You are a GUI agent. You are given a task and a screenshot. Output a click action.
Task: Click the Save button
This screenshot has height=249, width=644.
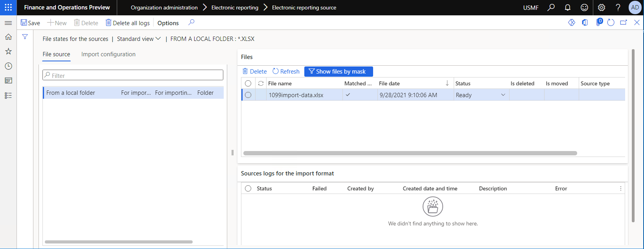coord(30,23)
